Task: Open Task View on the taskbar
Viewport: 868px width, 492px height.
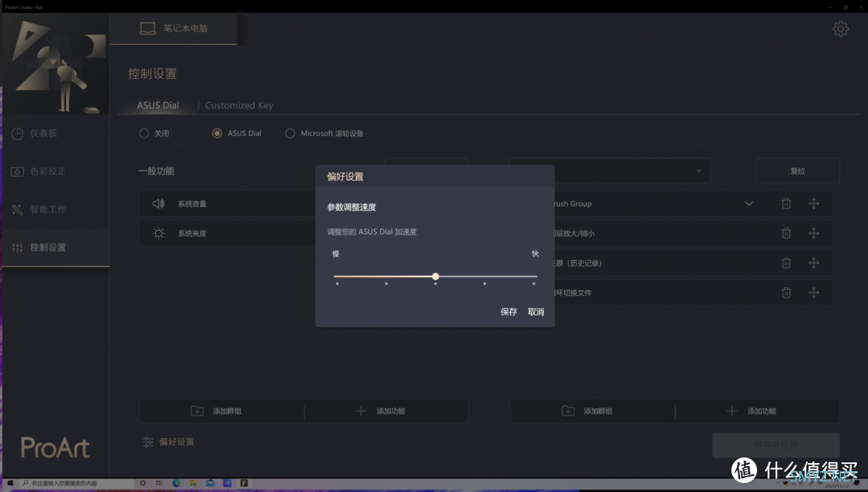Action: (159, 483)
